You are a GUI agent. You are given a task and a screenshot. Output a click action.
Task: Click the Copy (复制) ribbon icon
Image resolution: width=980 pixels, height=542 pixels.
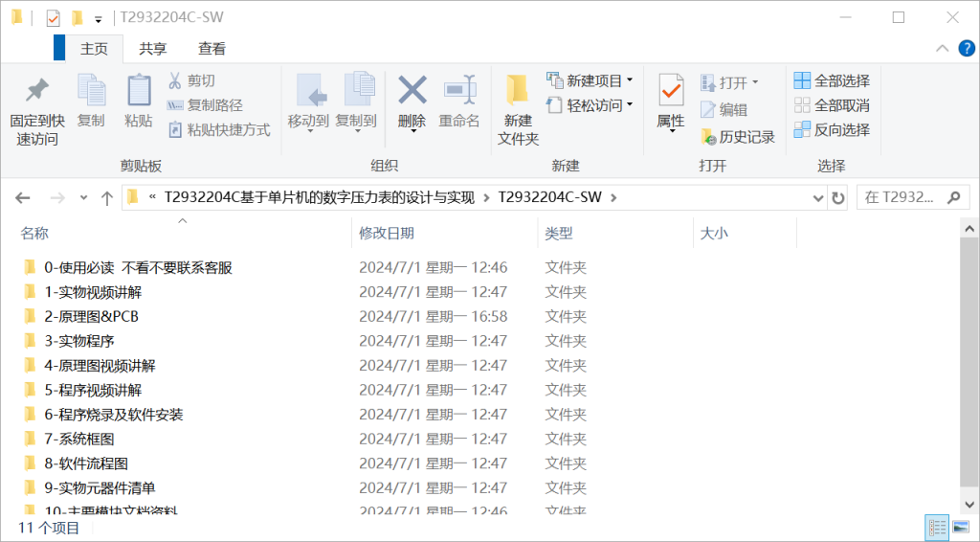point(91,91)
